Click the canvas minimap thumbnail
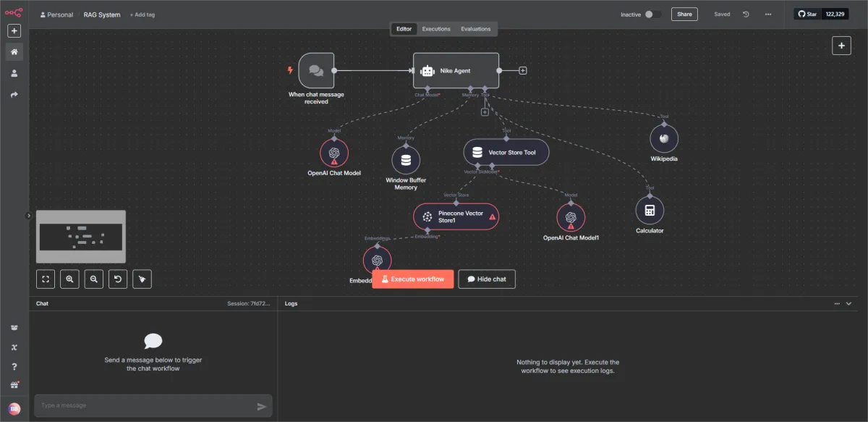This screenshot has height=422, width=868. (81, 237)
